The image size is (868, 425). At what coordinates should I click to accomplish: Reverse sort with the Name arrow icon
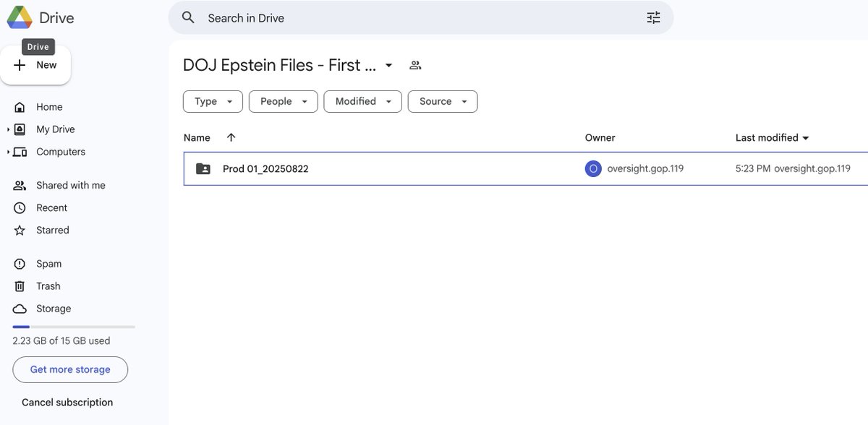point(231,137)
